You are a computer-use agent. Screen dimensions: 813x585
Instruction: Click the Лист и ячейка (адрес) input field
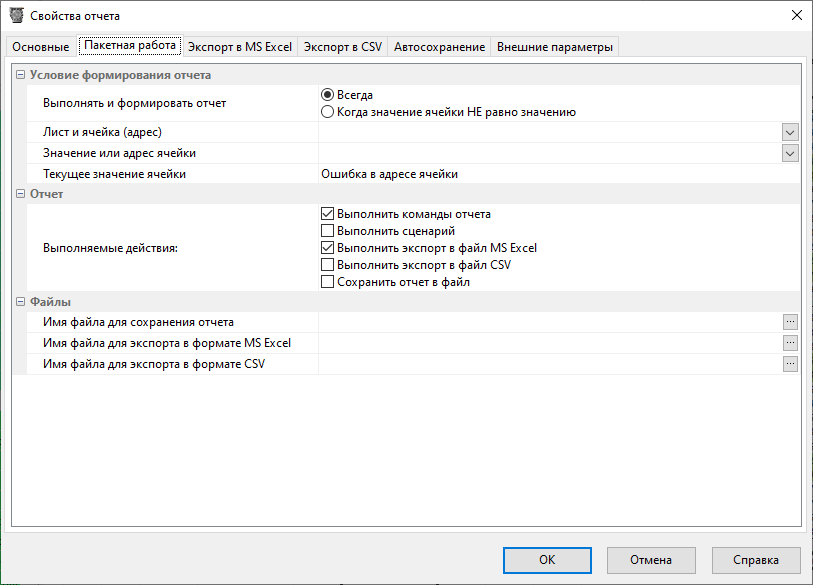pos(550,132)
